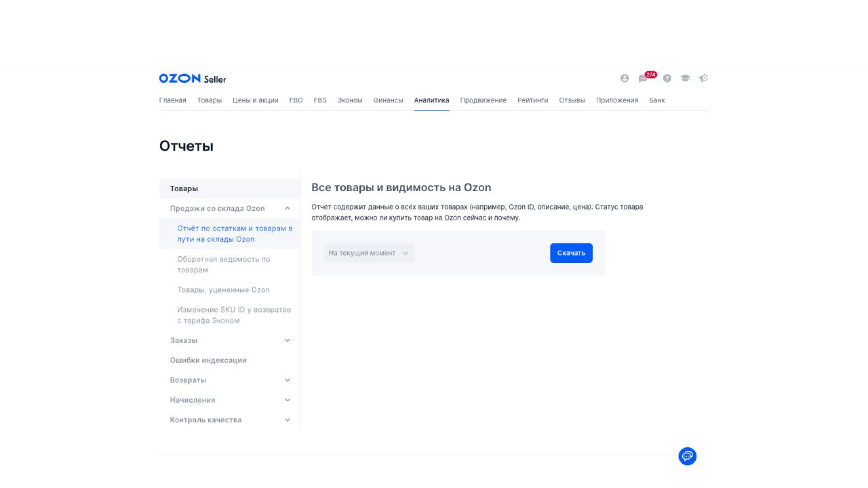The image size is (868, 488).
Task: Open the blue support chat bubble
Action: [x=687, y=456]
